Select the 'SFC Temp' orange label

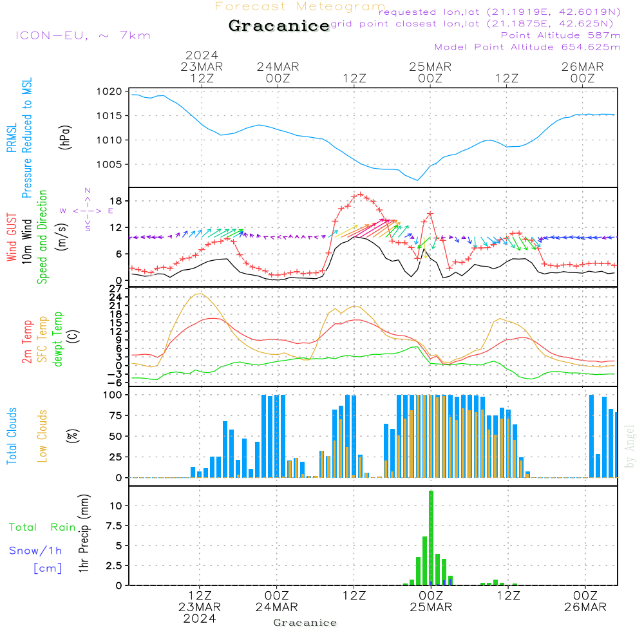[x=43, y=339]
